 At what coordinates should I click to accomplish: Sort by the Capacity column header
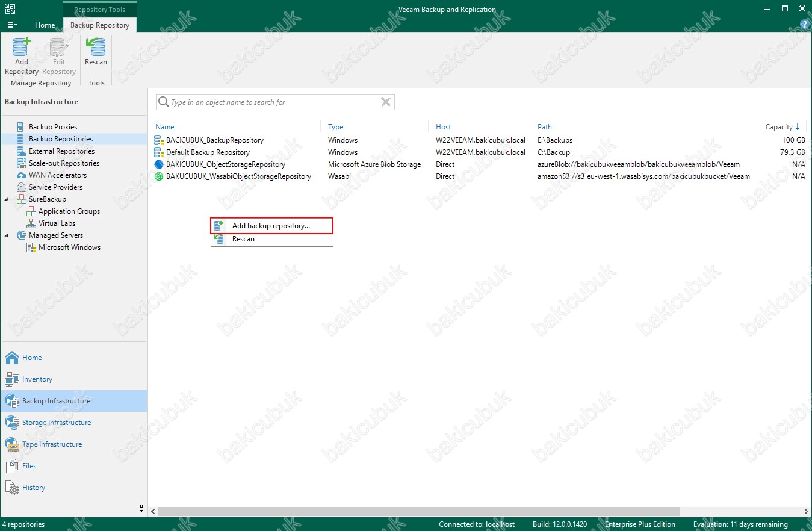(783, 127)
